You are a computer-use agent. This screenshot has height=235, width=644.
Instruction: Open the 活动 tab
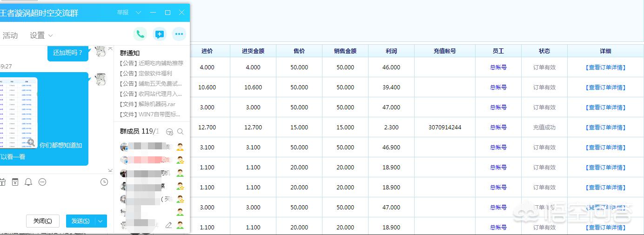(10, 35)
